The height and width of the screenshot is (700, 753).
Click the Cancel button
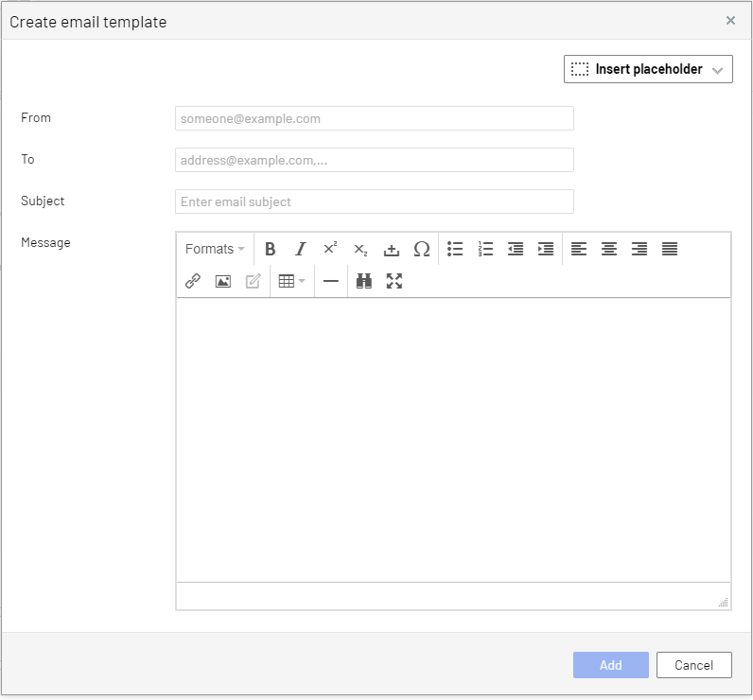click(693, 665)
